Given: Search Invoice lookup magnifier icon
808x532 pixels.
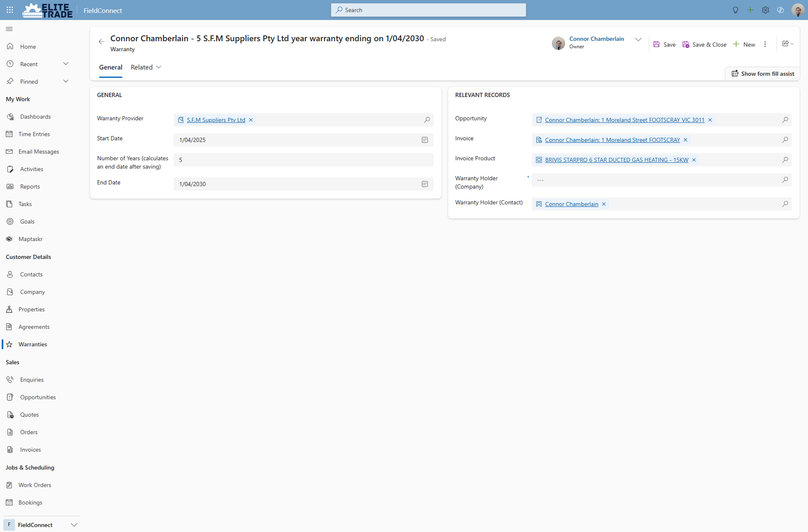Looking at the screenshot, I should tap(785, 140).
